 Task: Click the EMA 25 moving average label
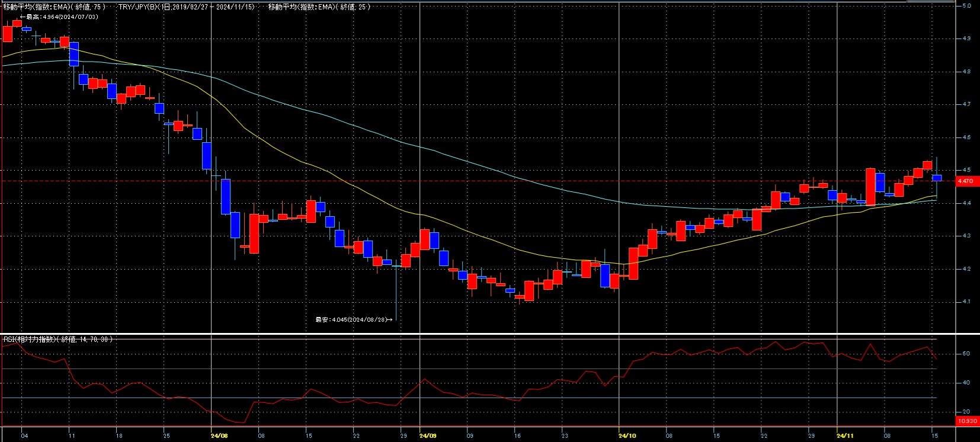319,7
